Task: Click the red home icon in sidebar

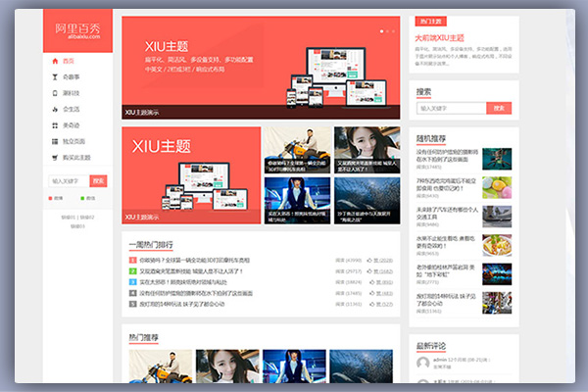Action: [55, 61]
